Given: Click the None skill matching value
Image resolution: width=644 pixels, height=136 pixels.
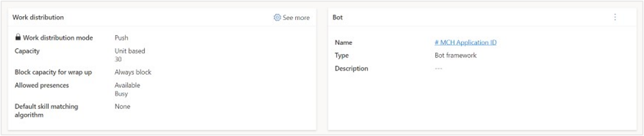Looking at the screenshot, I should [x=122, y=106].
